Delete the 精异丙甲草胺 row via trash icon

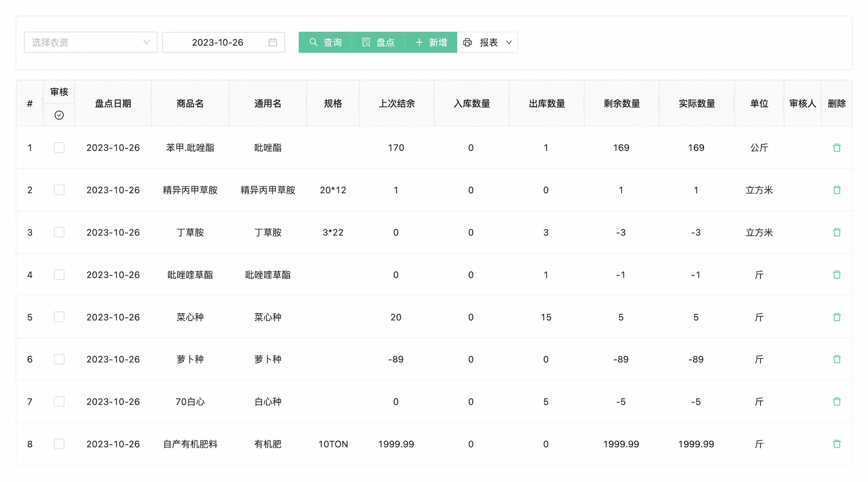coord(837,190)
